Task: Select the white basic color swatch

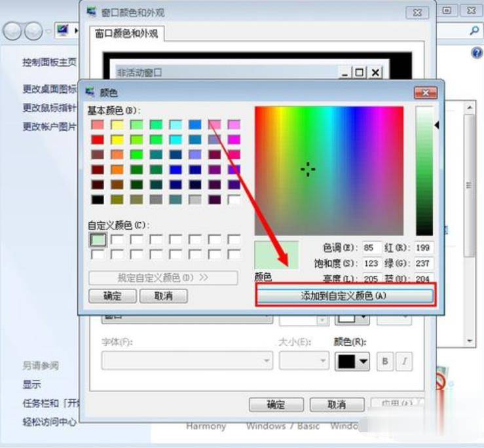Action: pos(234,200)
